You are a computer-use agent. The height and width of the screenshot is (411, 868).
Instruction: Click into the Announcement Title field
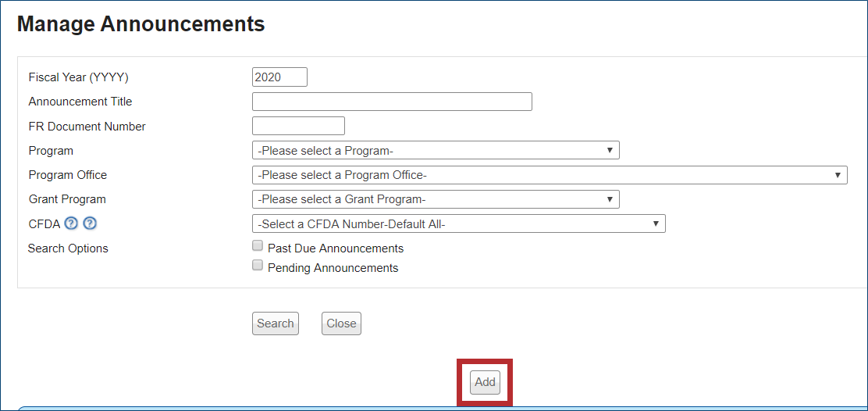coord(392,102)
